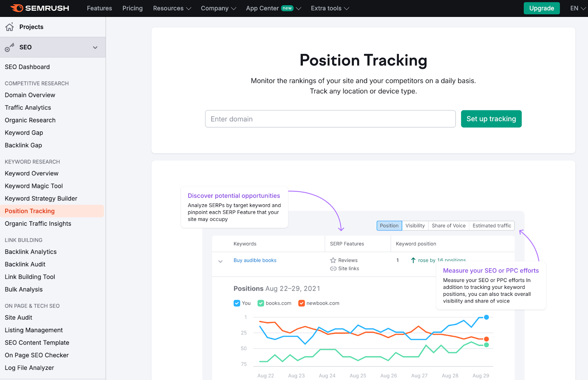Screen dimensions: 588x380
Task: Click the Set up tracking button
Action: pyautogui.click(x=491, y=119)
